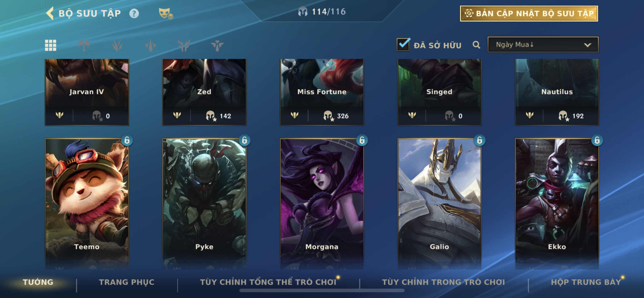The width and height of the screenshot is (644, 298).
Task: Switch to the Trang Phục tab
Action: click(x=127, y=282)
